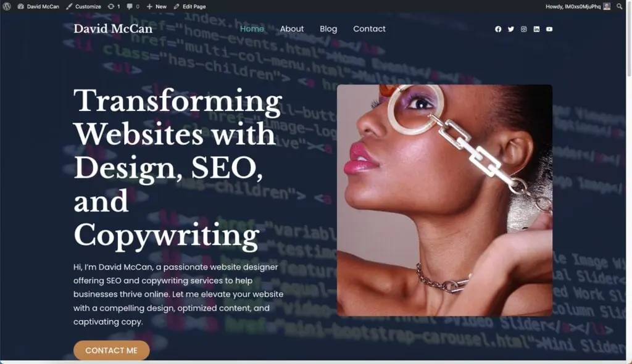632x364 pixels.
Task: Expand the David McCan site menu
Action: 38,6
